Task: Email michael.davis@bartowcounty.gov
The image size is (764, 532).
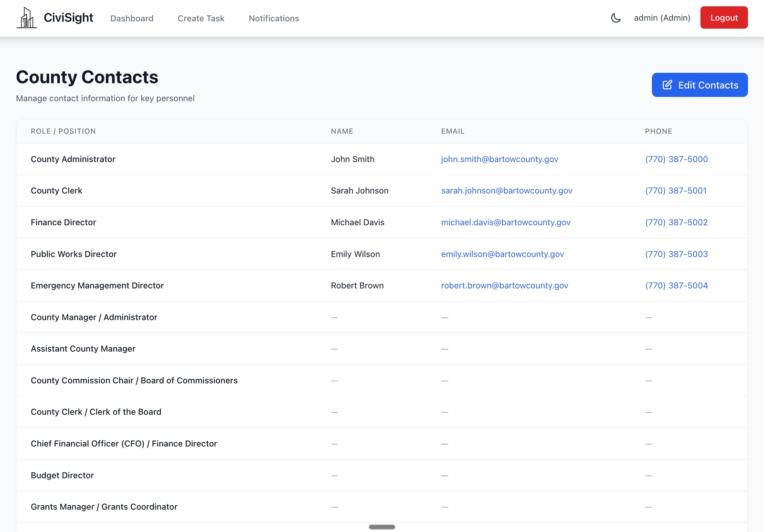Action: click(x=506, y=222)
